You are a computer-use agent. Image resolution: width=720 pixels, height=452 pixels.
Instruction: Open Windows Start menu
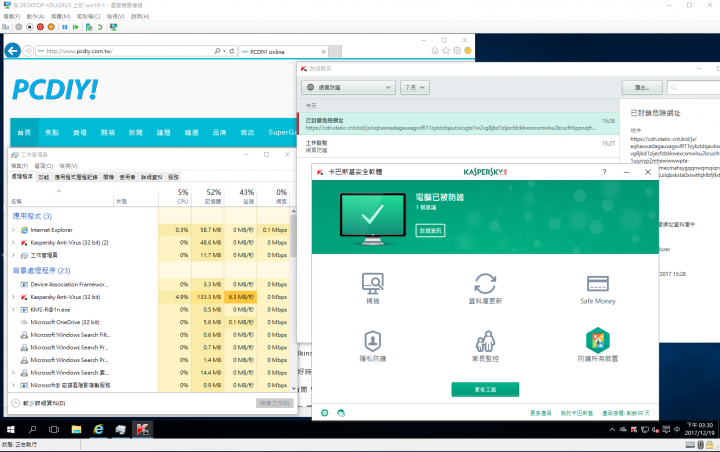[11, 429]
